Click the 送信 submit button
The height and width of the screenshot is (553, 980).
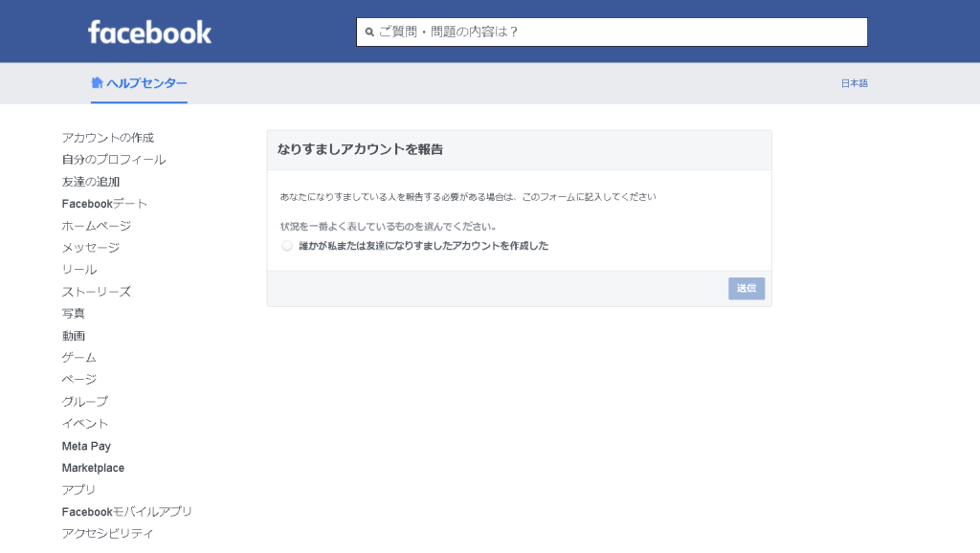[746, 288]
